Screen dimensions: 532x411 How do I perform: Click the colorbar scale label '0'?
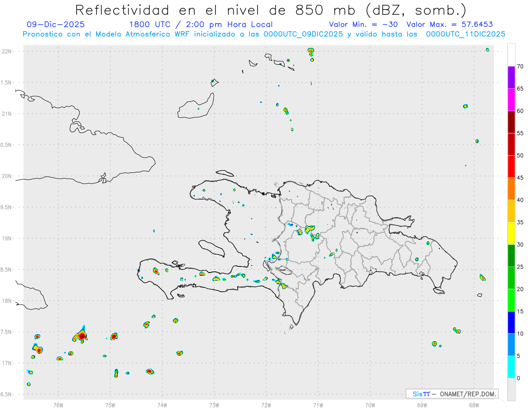pyautogui.click(x=519, y=378)
